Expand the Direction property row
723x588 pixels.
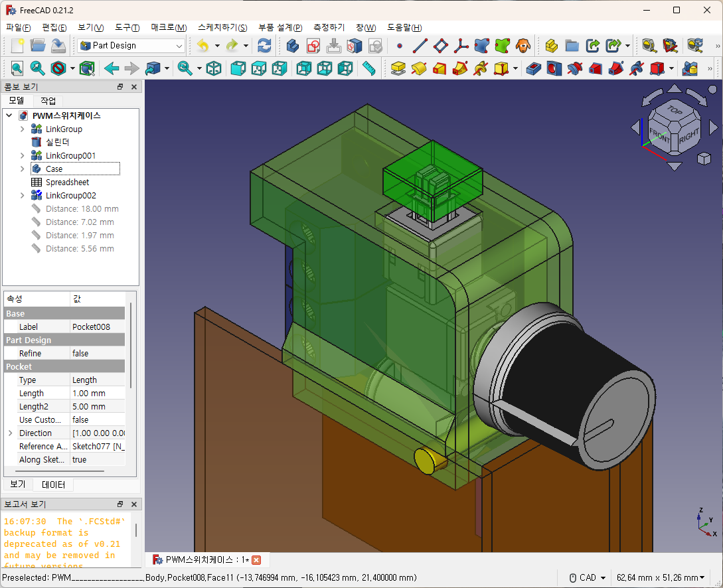pos(10,433)
